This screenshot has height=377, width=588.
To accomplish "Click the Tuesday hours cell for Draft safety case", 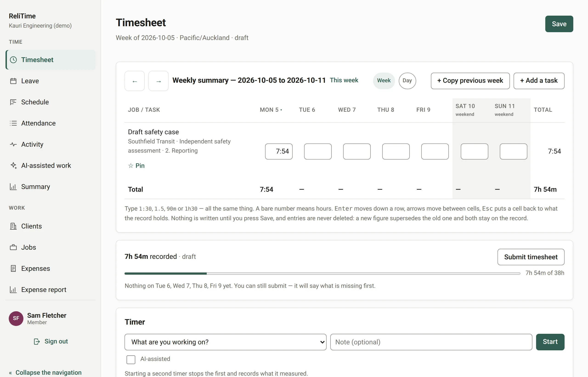I will pos(318,151).
